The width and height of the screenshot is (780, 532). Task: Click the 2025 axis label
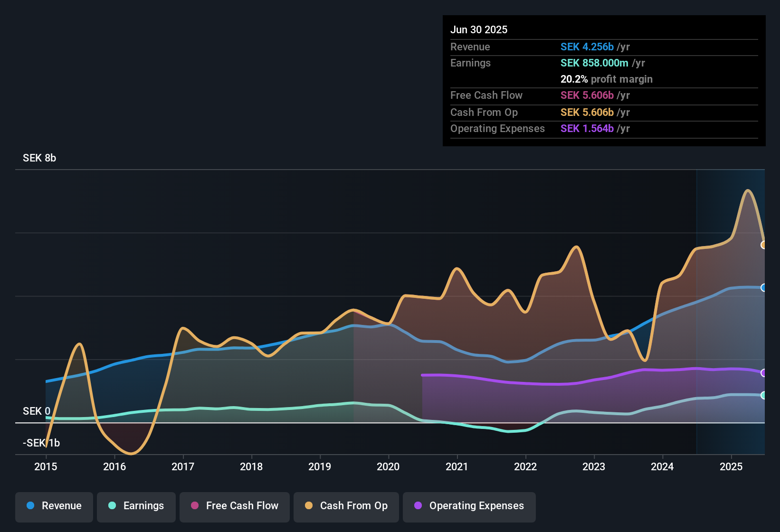731,466
